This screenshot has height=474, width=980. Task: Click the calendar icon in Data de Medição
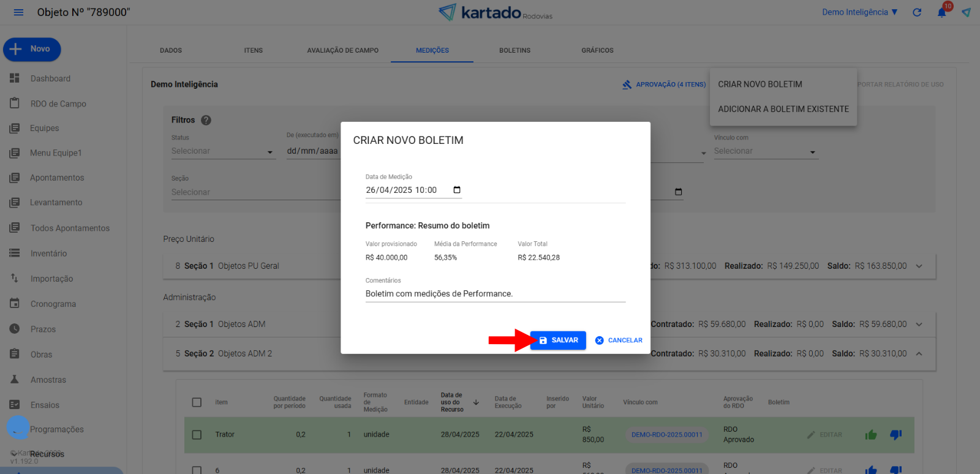[x=457, y=190]
